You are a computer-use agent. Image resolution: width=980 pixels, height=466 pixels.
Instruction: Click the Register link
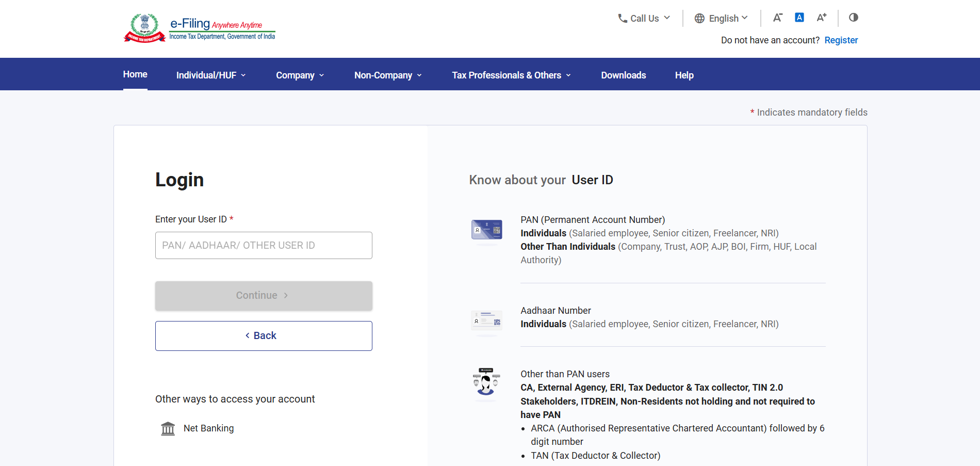[841, 40]
